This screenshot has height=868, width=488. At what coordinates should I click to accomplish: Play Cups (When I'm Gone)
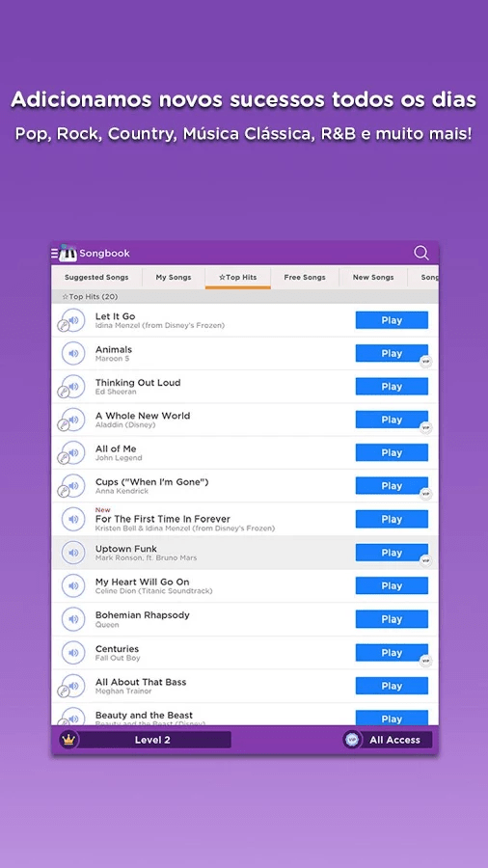[x=392, y=486]
